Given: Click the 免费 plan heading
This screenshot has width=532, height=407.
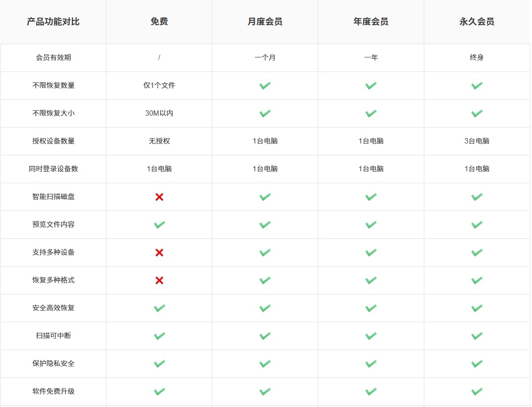Looking at the screenshot, I should click(x=159, y=22).
